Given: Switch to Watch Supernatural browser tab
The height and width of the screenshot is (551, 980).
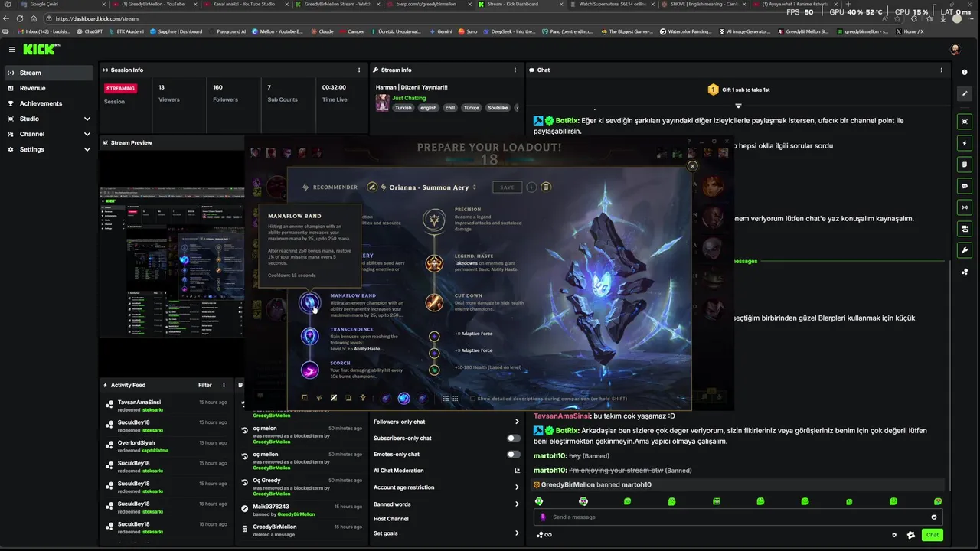Looking at the screenshot, I should [612, 4].
